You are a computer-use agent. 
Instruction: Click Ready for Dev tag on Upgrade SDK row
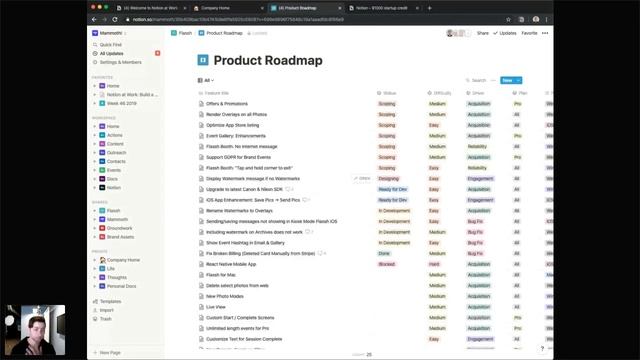pyautogui.click(x=393, y=189)
